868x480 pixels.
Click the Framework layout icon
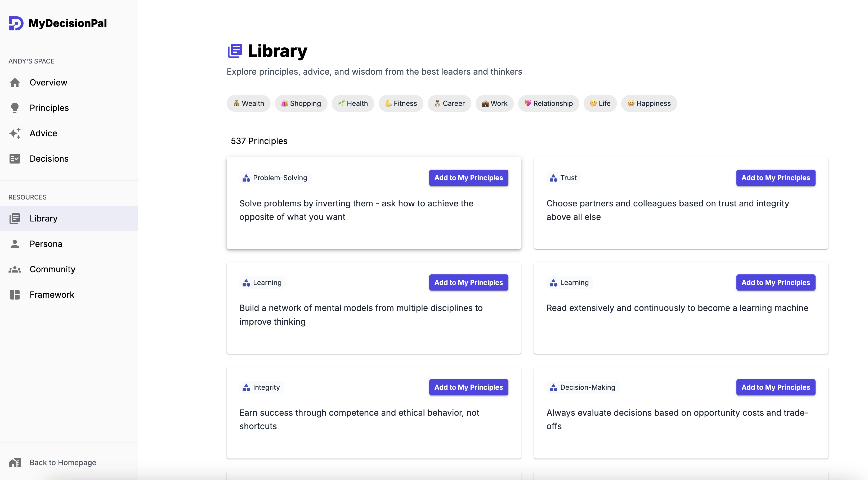coord(15,295)
